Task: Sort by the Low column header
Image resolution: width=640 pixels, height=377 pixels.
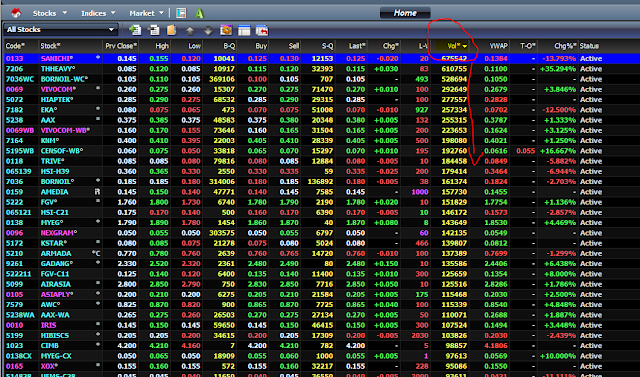Action: click(194, 46)
